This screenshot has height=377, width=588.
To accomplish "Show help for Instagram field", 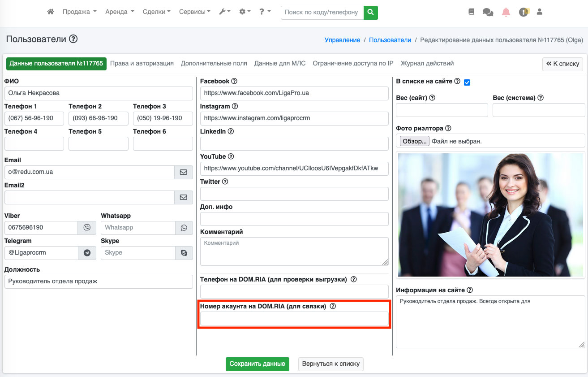I will (235, 106).
